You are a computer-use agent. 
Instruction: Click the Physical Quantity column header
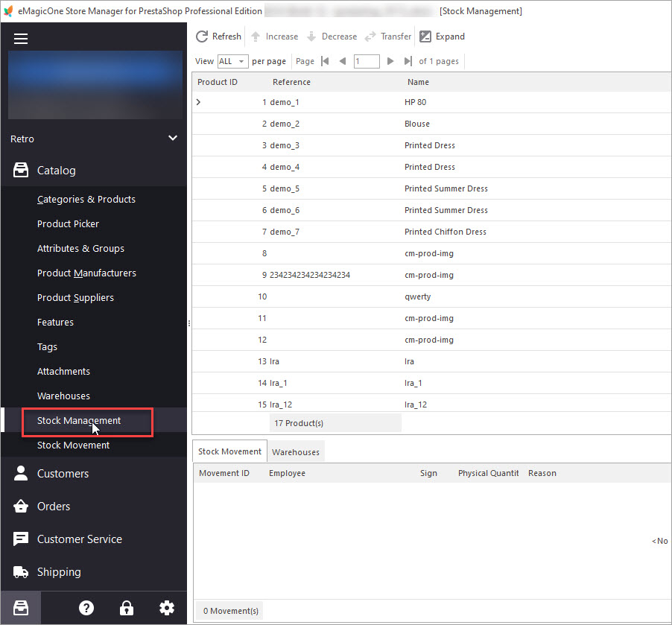[x=489, y=473]
